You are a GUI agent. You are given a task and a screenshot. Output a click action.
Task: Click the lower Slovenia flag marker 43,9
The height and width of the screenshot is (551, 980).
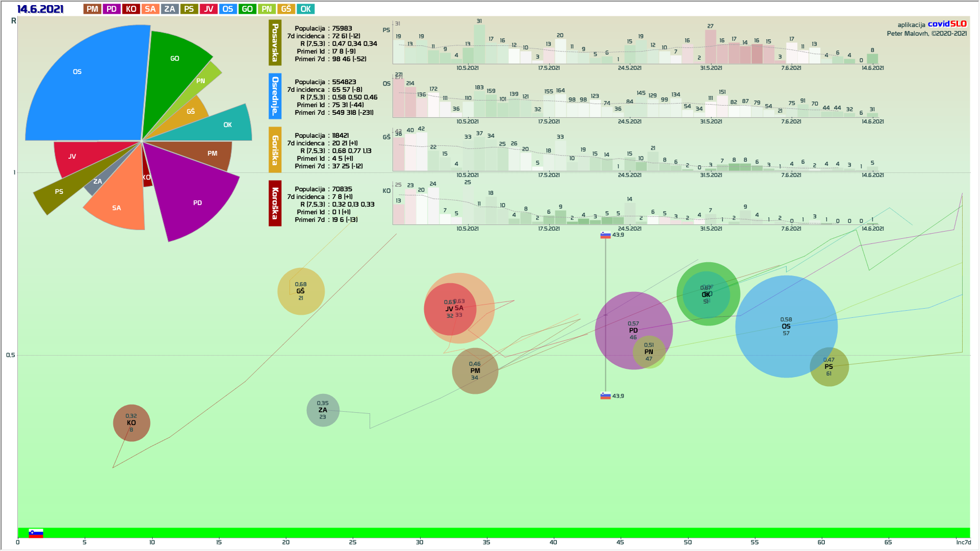tap(605, 396)
